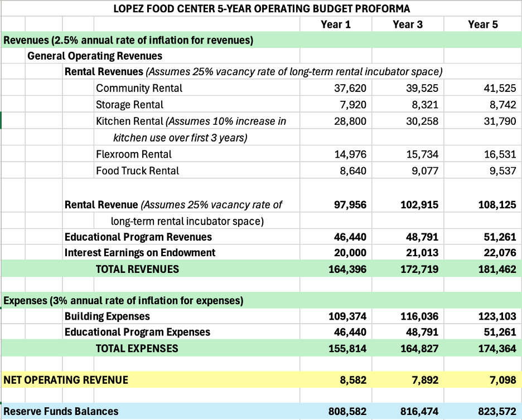Viewport: 522px width, 420px height.
Task: Click the Rental Revenue subtotal 97,956
Action: click(x=350, y=204)
